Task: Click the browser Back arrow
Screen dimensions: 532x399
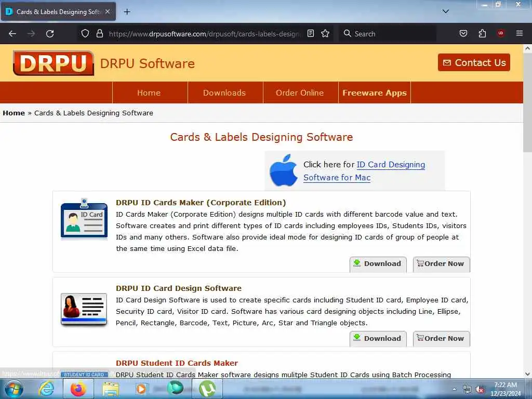Action: point(12,34)
